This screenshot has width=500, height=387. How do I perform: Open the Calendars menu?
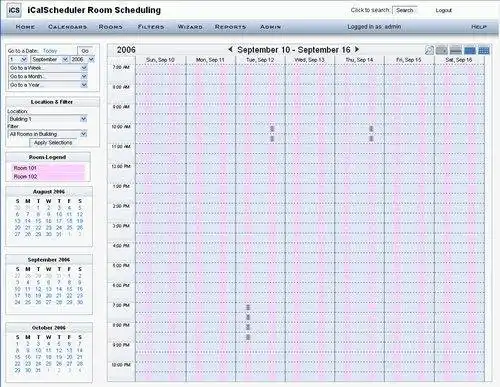click(x=68, y=27)
